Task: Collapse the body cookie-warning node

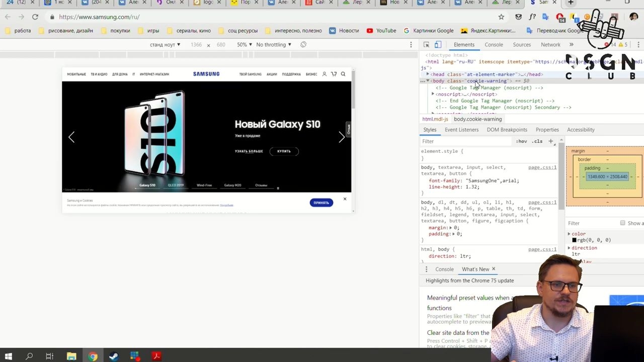Action: click(x=428, y=81)
